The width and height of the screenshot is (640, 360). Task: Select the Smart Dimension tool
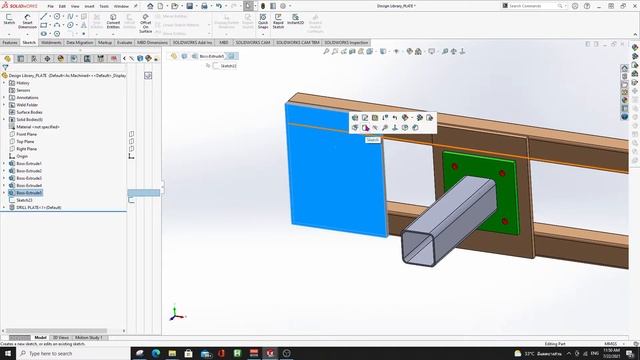coord(27,21)
